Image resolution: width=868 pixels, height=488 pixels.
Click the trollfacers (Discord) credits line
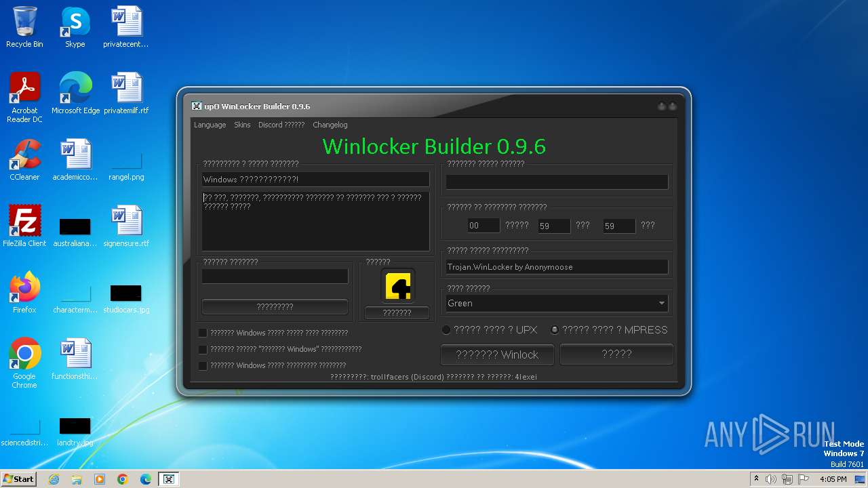(433, 377)
